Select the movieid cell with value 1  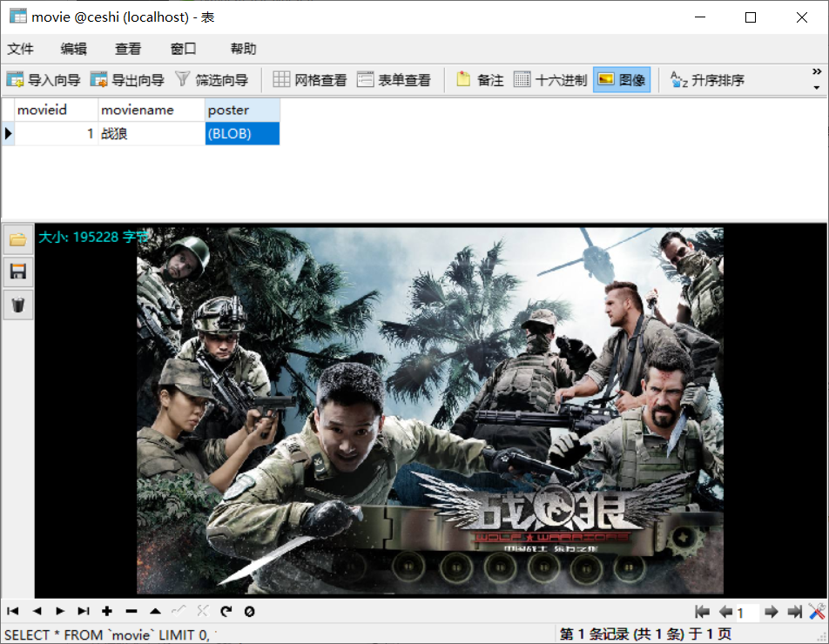(x=56, y=134)
